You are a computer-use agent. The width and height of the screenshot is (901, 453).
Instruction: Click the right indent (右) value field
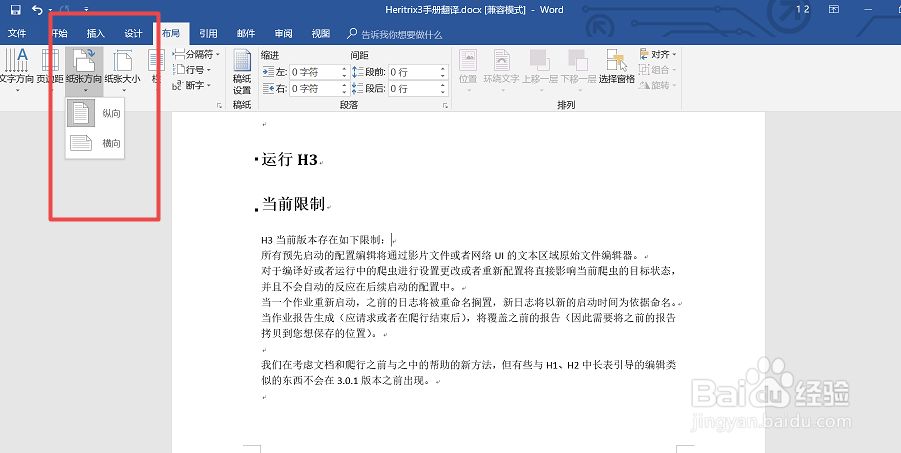pyautogui.click(x=315, y=89)
